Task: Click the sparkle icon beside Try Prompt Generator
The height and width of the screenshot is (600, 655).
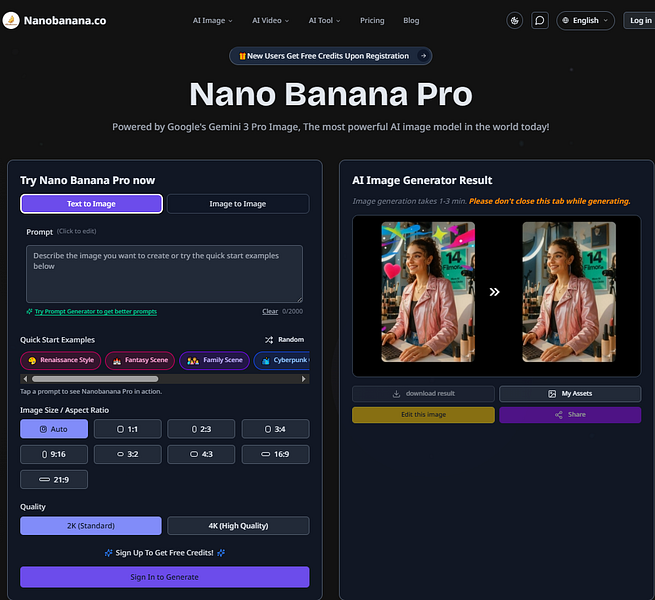Action: (x=29, y=311)
